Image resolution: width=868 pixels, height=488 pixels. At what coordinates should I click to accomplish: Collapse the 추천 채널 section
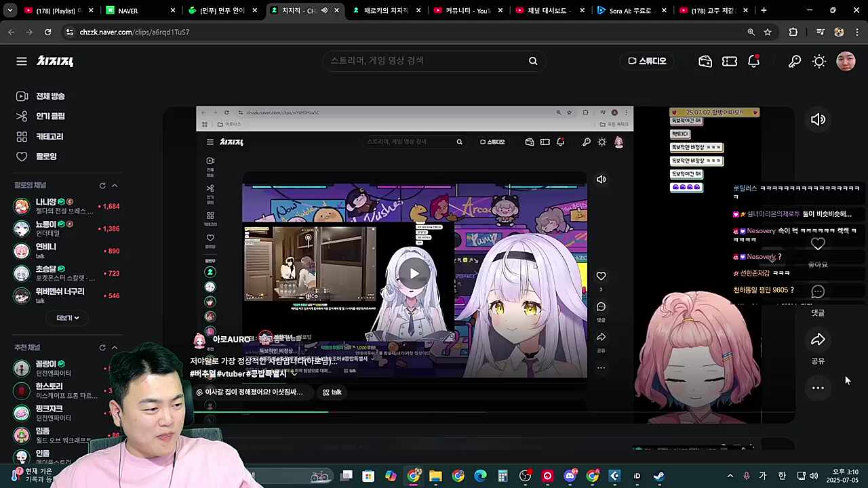point(115,348)
